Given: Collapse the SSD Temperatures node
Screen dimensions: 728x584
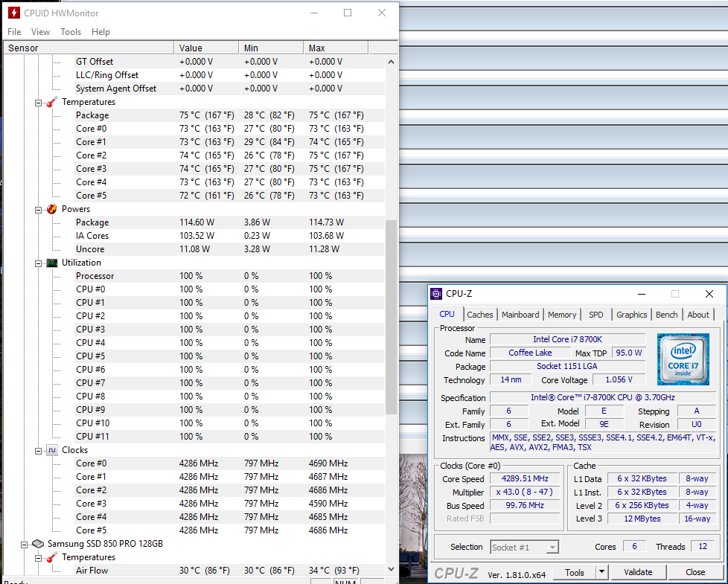Looking at the screenshot, I should pyautogui.click(x=39, y=558).
